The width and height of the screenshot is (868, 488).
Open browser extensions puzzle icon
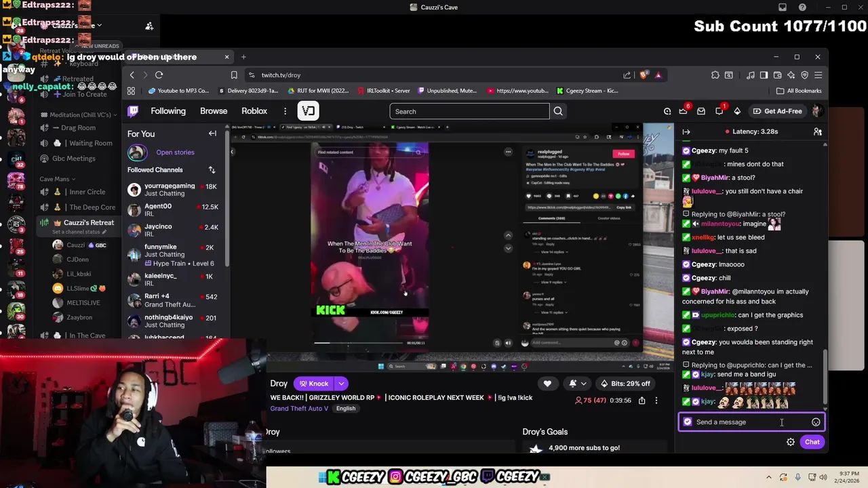coord(715,75)
